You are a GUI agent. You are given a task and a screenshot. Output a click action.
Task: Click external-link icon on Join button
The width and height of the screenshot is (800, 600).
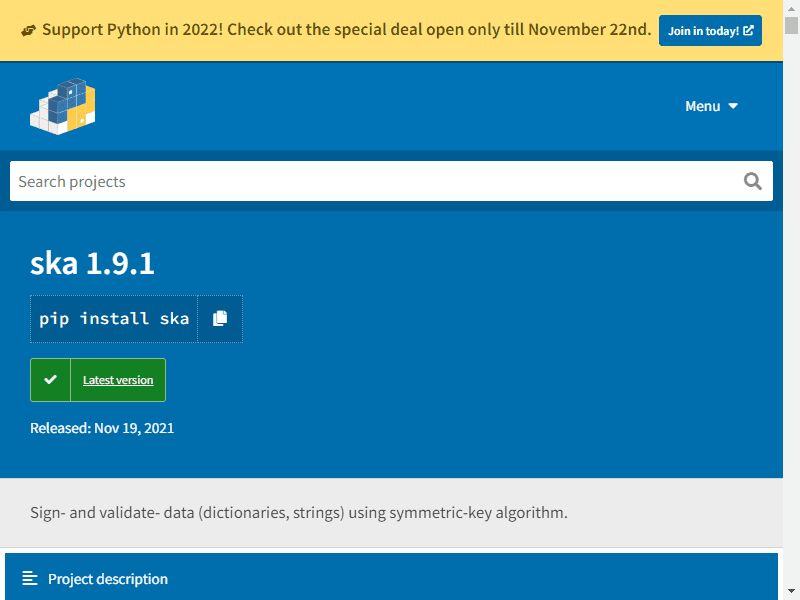(x=748, y=31)
